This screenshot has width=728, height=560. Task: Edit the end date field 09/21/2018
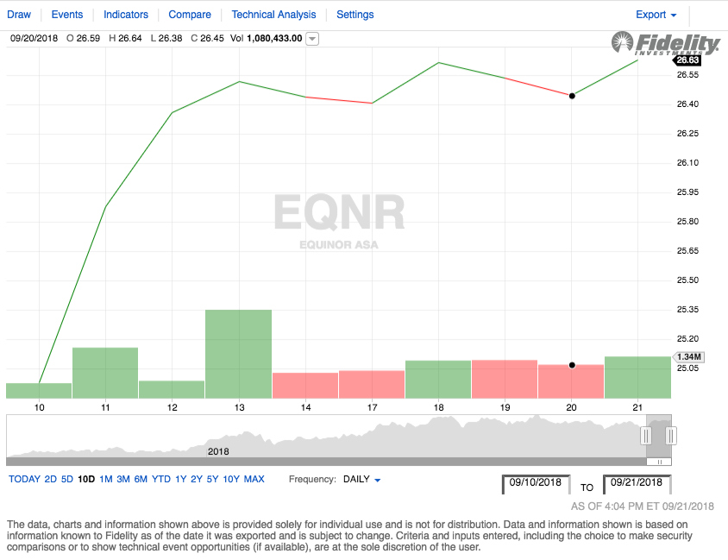click(637, 484)
